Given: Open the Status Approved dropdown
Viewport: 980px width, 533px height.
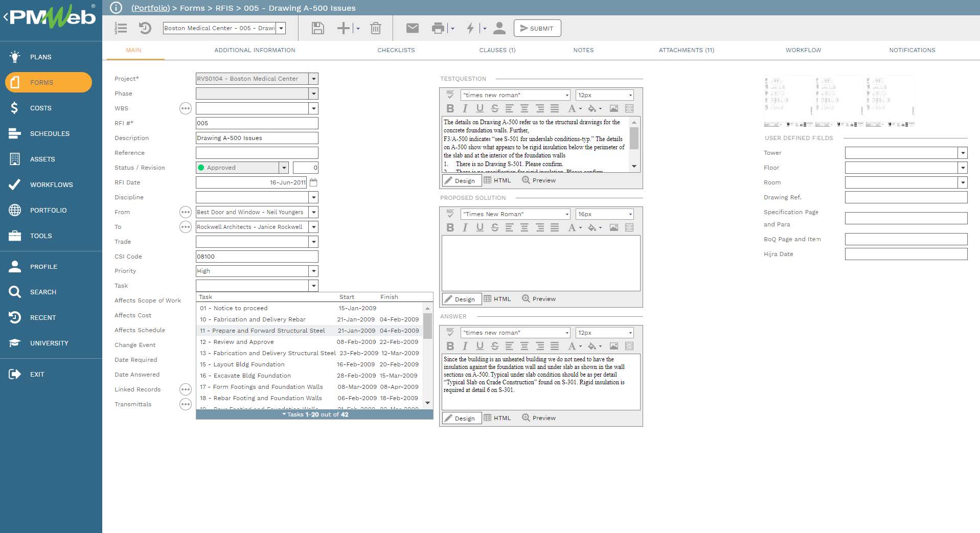Looking at the screenshot, I should pos(284,168).
